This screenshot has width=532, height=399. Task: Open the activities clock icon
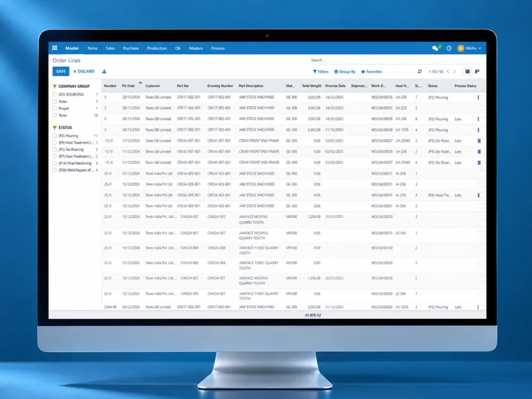coord(449,48)
